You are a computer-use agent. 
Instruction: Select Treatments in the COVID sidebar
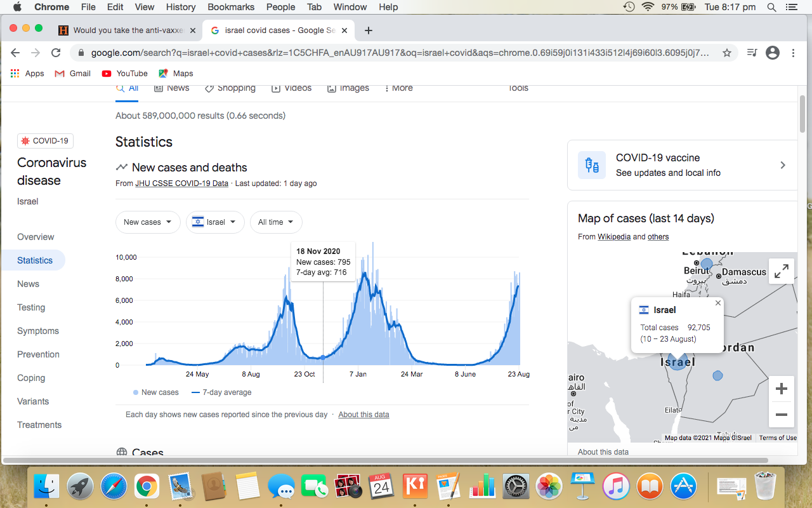point(39,425)
